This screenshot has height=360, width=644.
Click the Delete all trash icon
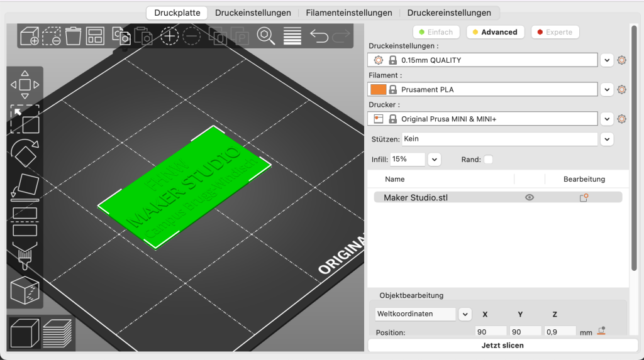[x=74, y=36]
